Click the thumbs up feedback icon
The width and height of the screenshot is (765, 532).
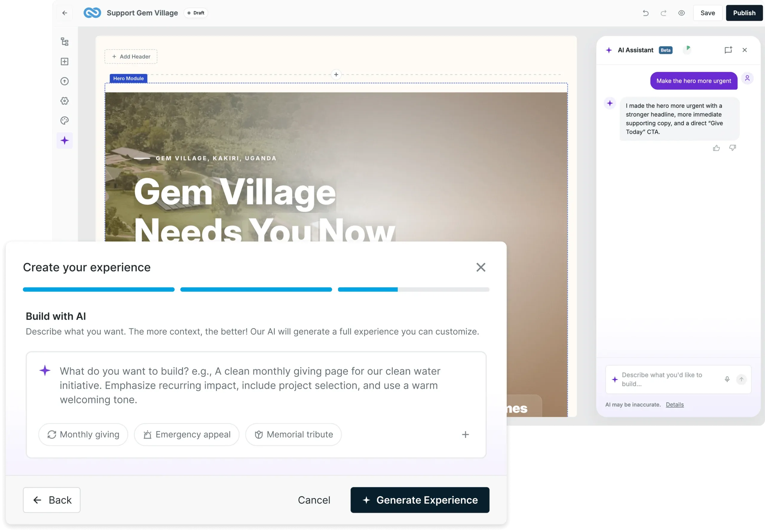click(716, 148)
